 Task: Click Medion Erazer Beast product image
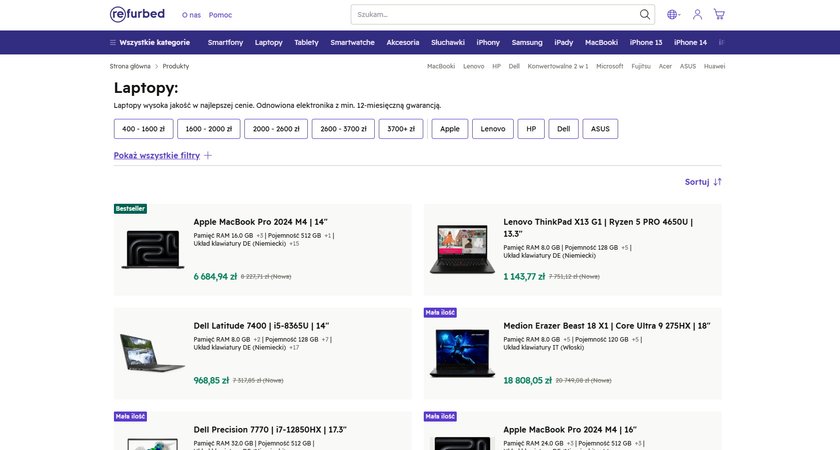[x=462, y=354]
